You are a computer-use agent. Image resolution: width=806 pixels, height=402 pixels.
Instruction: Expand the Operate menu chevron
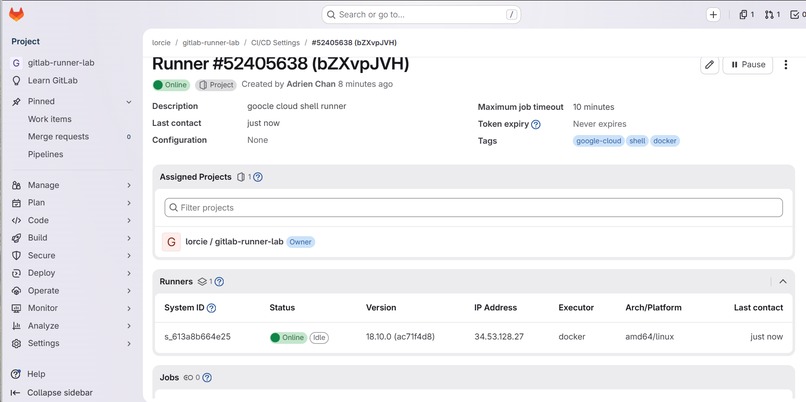pos(129,291)
